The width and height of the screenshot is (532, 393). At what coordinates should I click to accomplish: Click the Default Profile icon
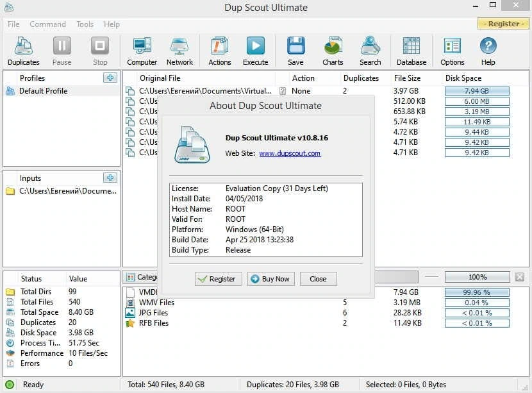10,91
